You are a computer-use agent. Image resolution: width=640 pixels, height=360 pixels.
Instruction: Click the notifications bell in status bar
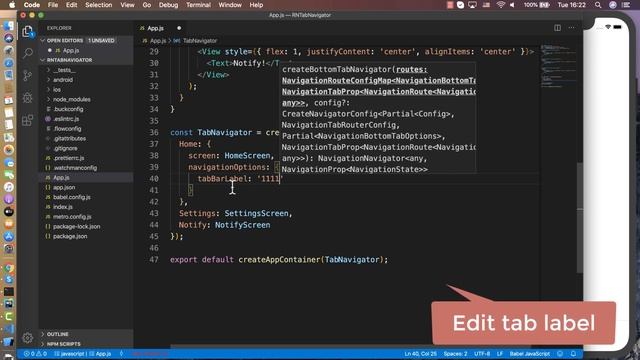coord(573,353)
